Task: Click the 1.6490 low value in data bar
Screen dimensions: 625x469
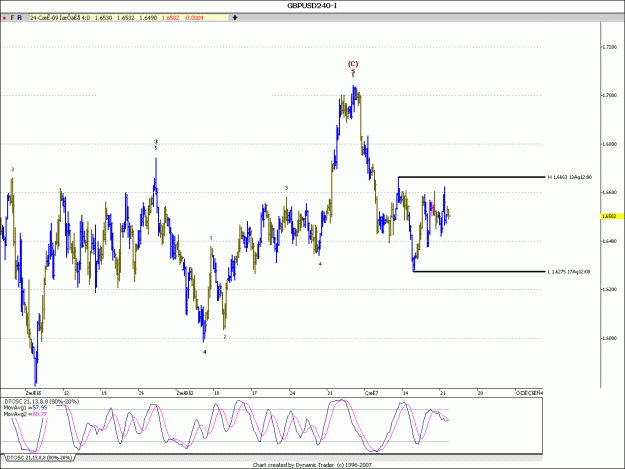Action: (x=148, y=18)
